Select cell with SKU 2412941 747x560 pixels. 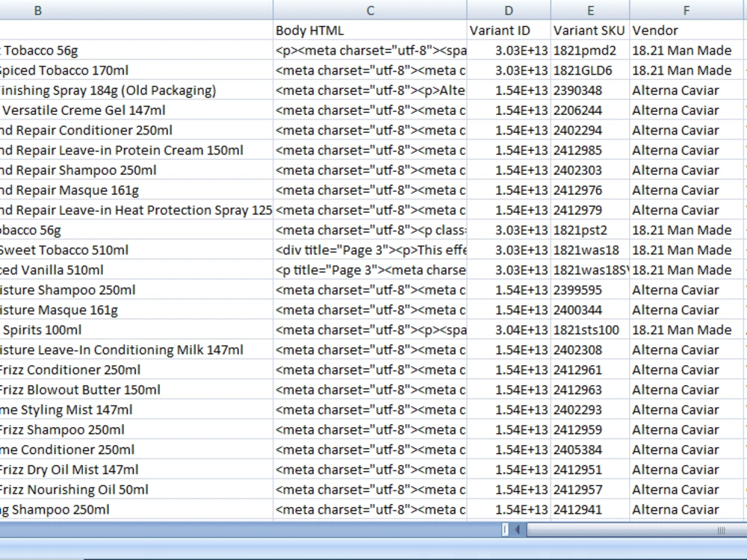pos(590,509)
